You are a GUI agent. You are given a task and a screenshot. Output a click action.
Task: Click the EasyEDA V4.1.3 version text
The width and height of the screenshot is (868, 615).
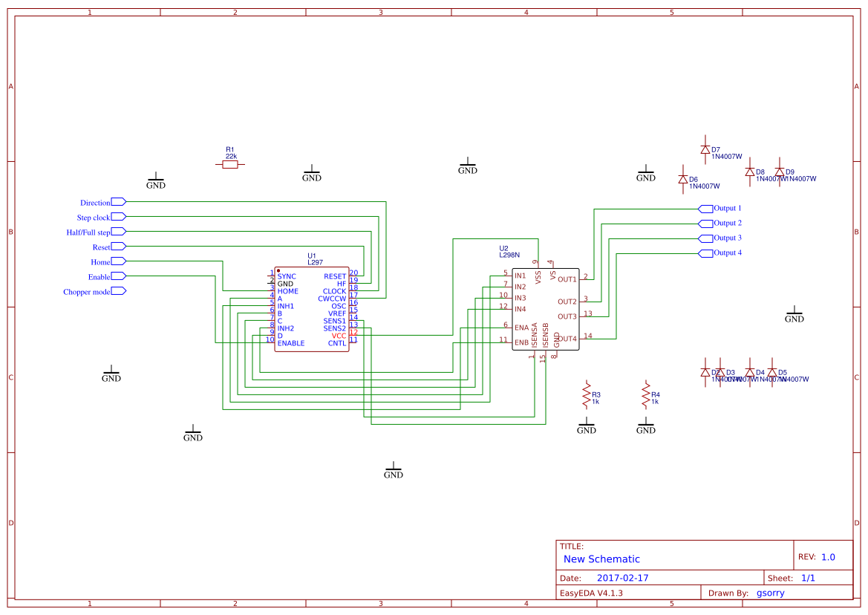(591, 593)
